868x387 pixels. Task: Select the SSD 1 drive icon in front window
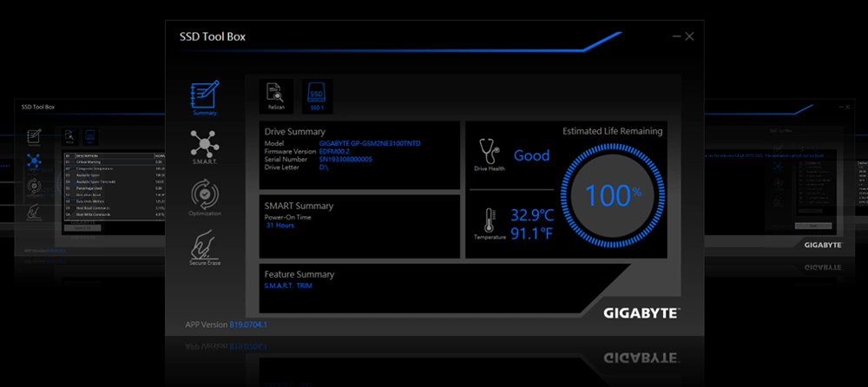click(x=317, y=96)
